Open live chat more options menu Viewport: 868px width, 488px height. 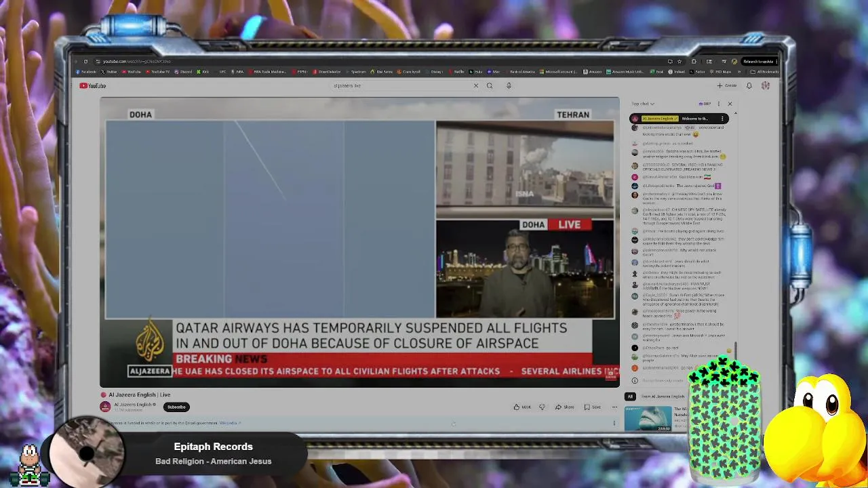click(x=719, y=104)
